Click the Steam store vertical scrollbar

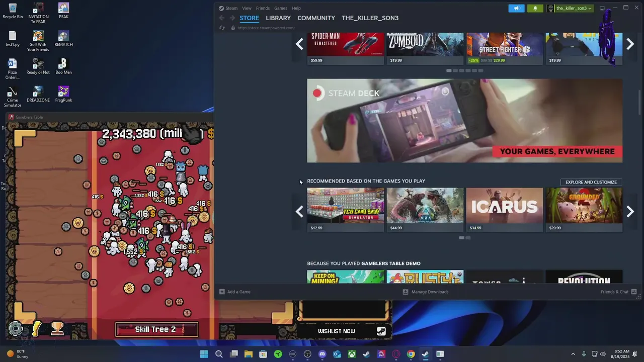point(639,103)
